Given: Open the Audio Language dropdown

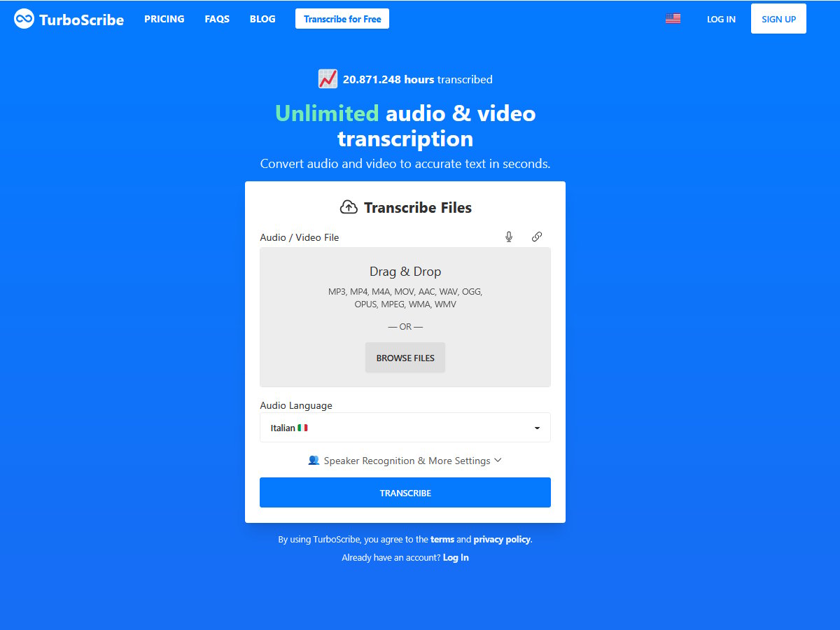Looking at the screenshot, I should click(405, 427).
